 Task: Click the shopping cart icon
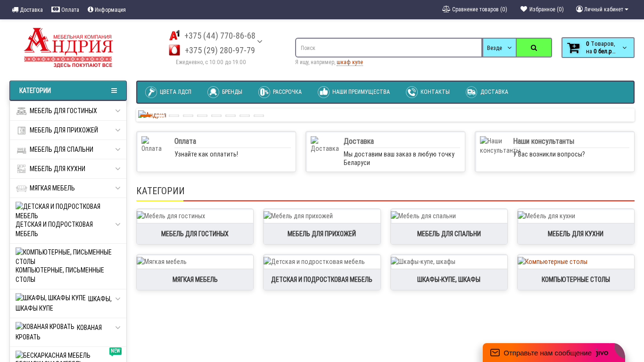[x=573, y=48]
